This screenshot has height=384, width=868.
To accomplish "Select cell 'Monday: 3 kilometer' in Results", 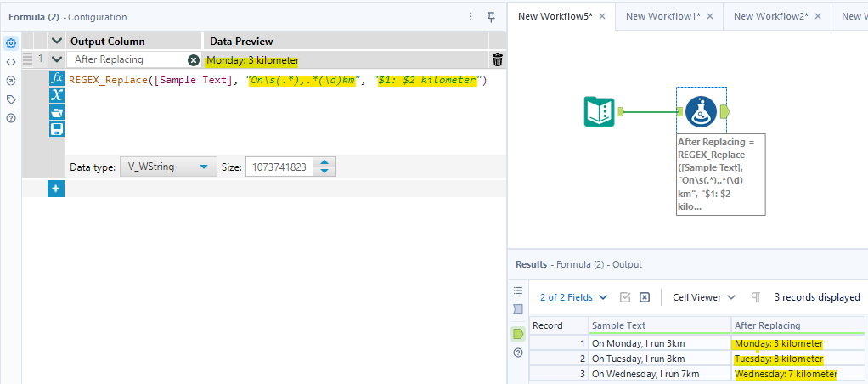I will click(798, 343).
